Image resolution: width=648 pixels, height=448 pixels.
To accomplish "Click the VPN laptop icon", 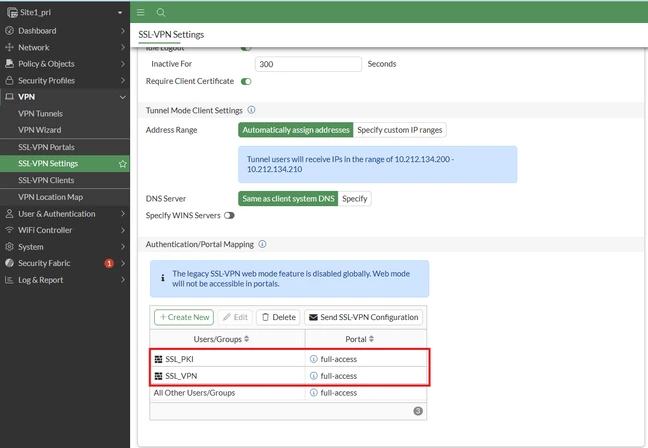I will 9,97.
